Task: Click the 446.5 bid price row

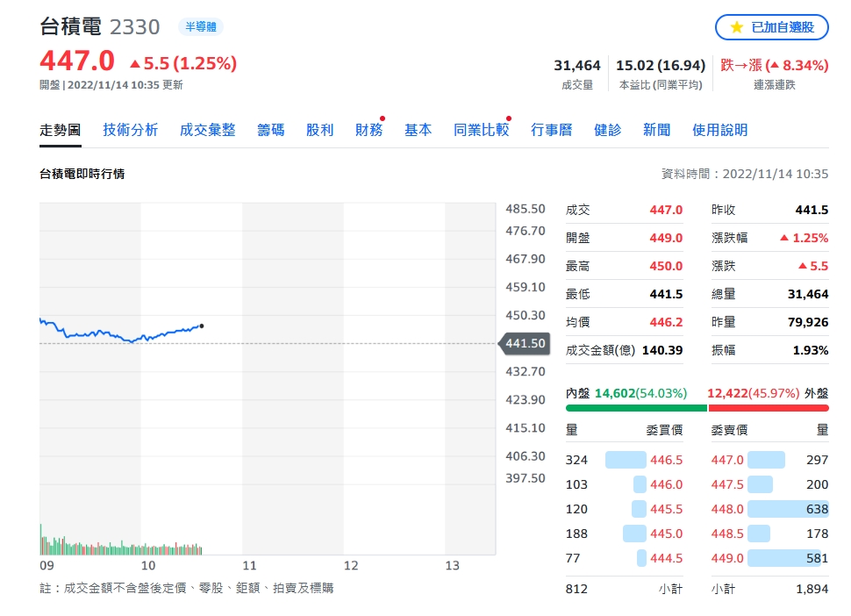Action: [x=624, y=460]
